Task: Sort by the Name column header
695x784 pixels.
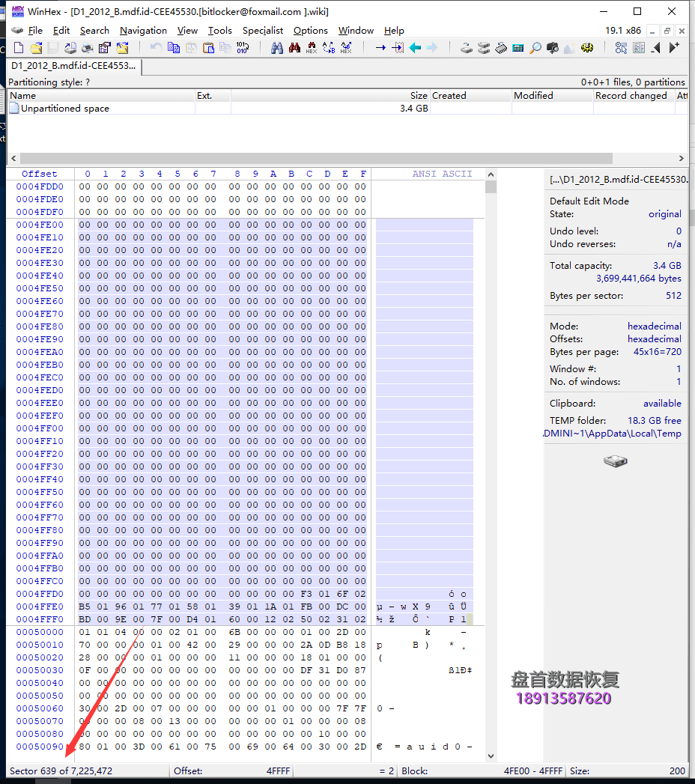Action: click(x=102, y=96)
